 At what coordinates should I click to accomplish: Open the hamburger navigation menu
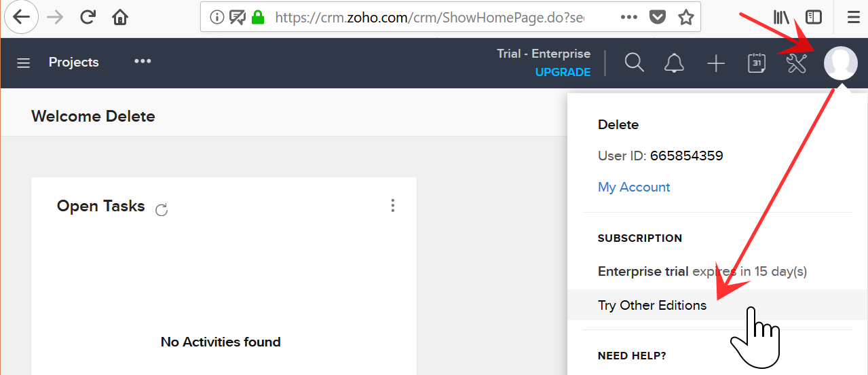pos(24,63)
